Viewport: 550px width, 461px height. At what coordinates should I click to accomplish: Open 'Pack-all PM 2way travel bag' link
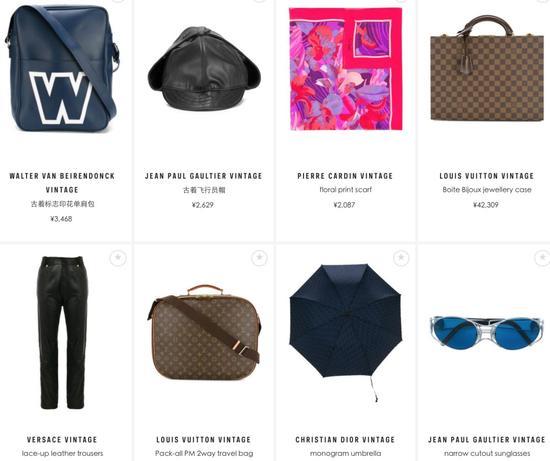(204, 453)
